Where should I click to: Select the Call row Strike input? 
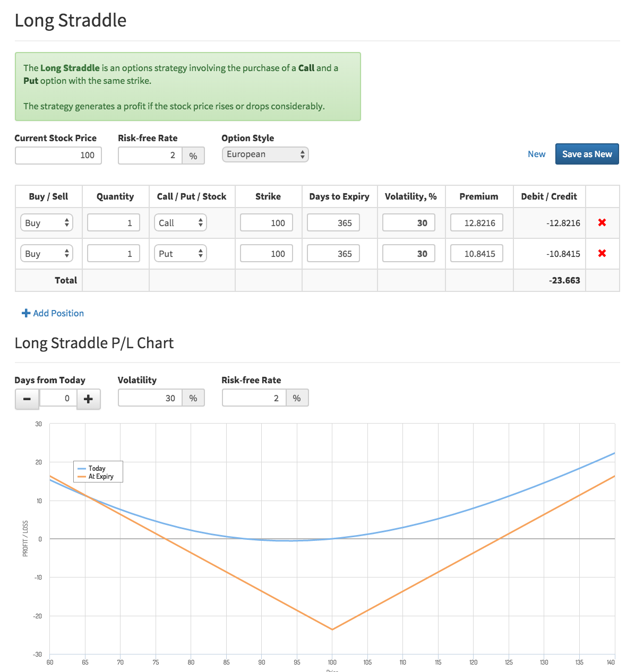tap(267, 223)
